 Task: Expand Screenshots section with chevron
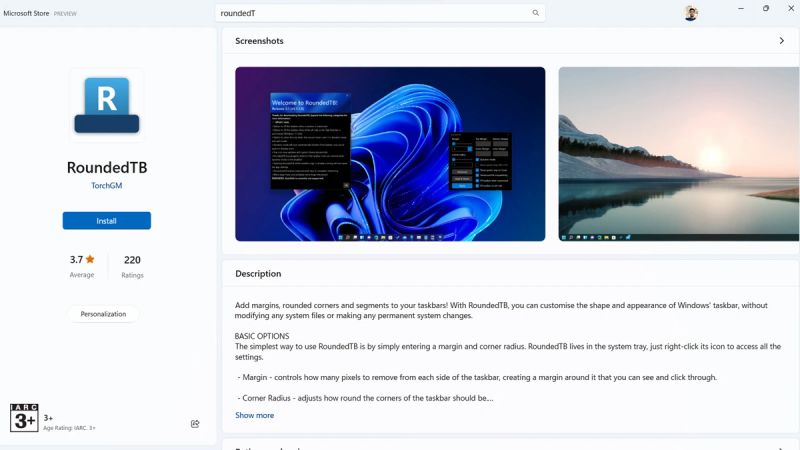pos(782,40)
